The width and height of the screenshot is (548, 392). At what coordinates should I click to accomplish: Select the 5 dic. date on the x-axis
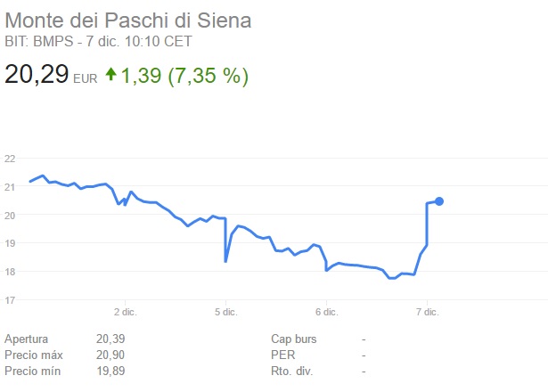coord(225,312)
